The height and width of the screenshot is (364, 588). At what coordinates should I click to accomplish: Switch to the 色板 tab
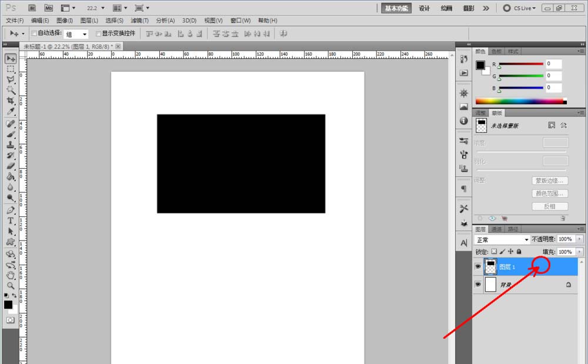tap(496, 51)
